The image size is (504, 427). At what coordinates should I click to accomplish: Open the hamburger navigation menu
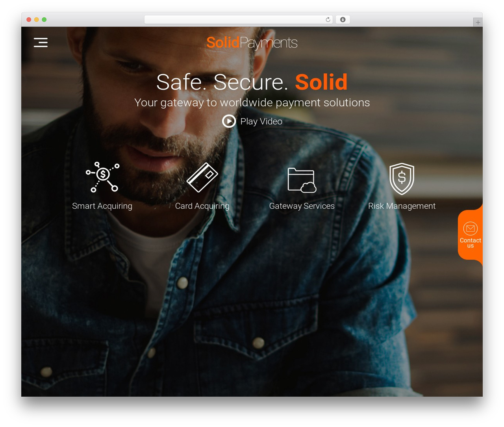pos(41,43)
